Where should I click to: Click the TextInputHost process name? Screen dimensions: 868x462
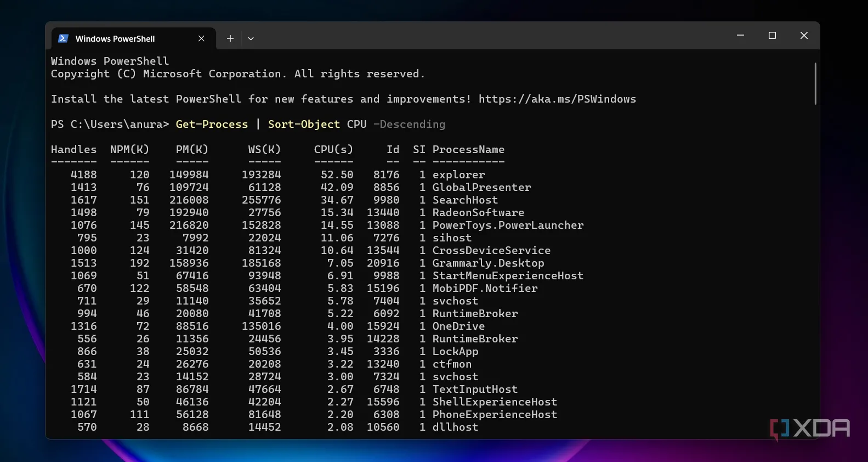click(475, 390)
